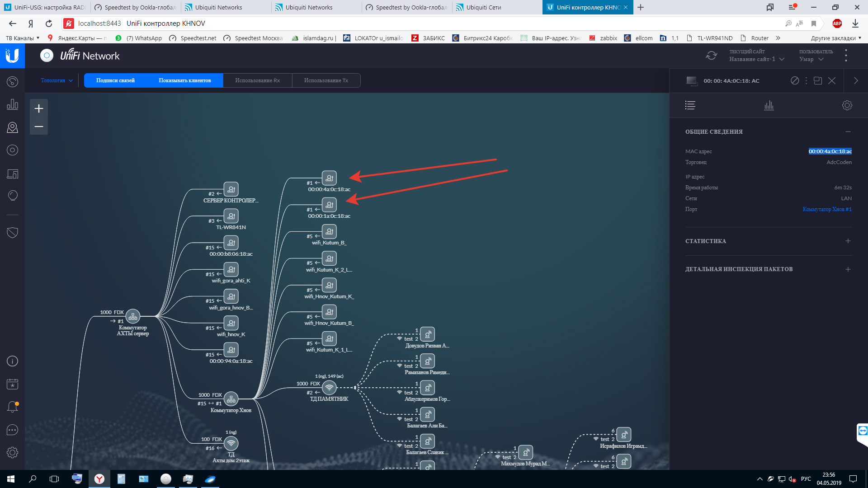868x488 pixels.
Task: Select the highlighted MAC address value
Action: (830, 151)
